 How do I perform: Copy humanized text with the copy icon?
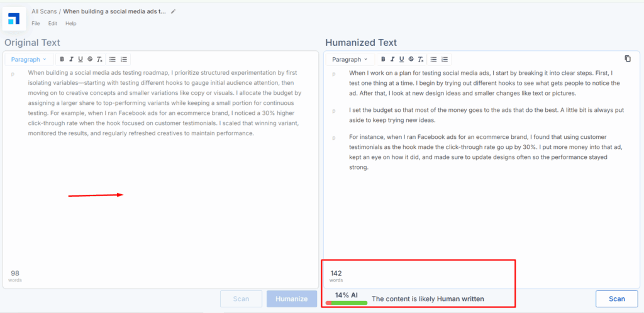[x=627, y=58]
